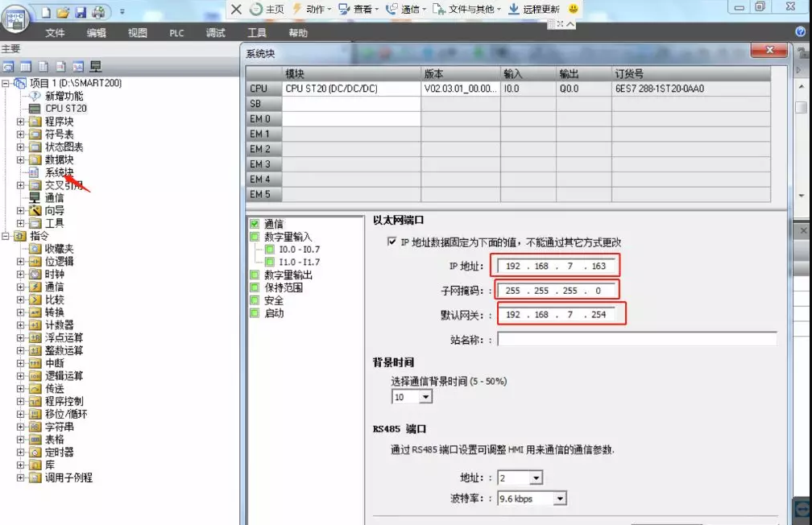The width and height of the screenshot is (812, 525).
Task: Open the status chart from the navigation bar icons
Action: click(x=26, y=67)
